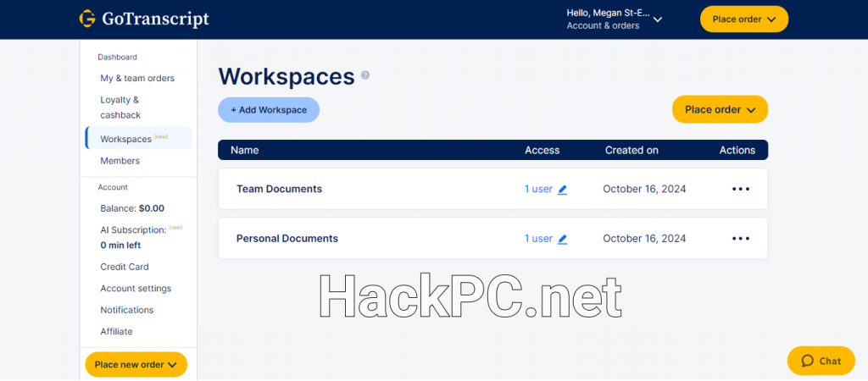The height and width of the screenshot is (381, 868).
Task: Click Hello, Megan St-E... greeting
Action: point(609,13)
